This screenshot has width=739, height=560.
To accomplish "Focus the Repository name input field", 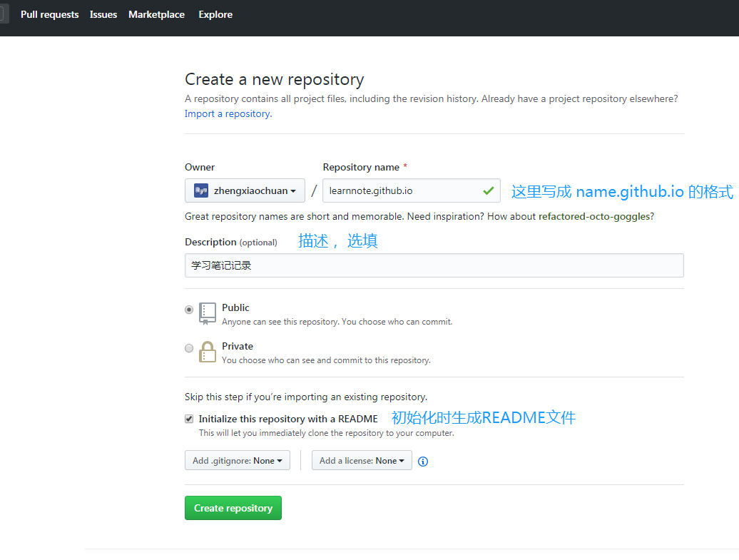I will point(411,190).
